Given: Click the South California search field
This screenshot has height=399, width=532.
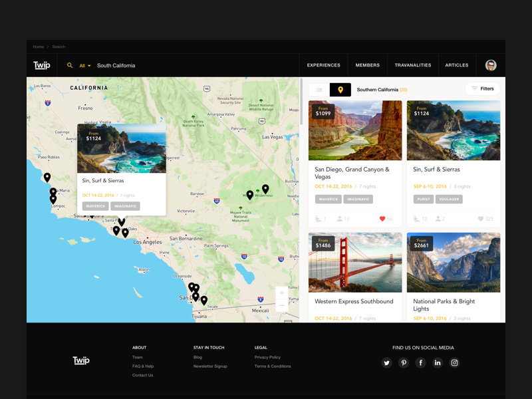Looking at the screenshot, I should 116,65.
